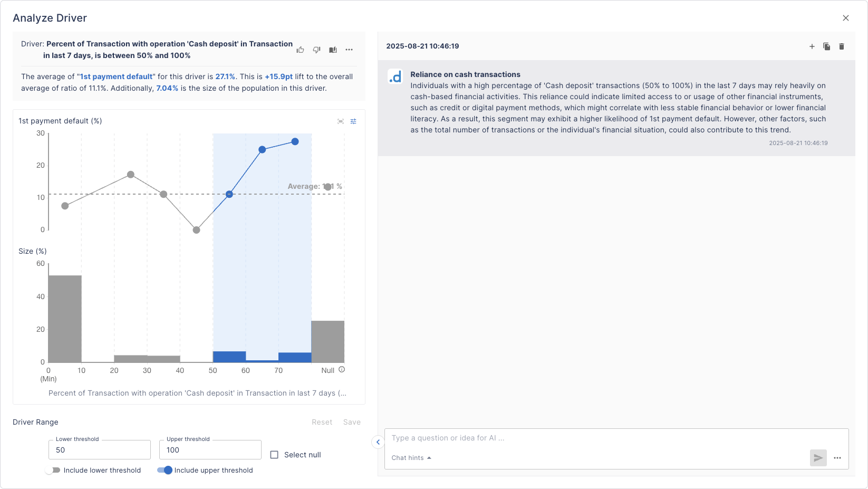
Task: Click the '1st payment default' link
Action: (x=117, y=76)
